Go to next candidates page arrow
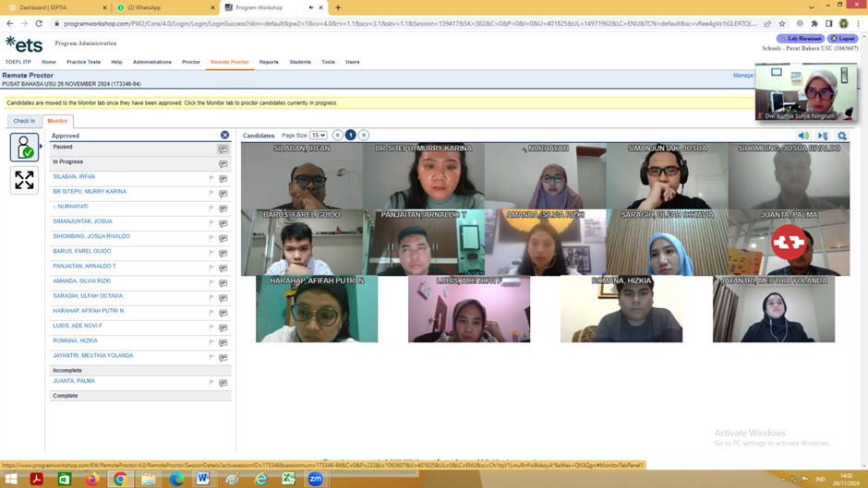The height and width of the screenshot is (488, 868). [364, 135]
